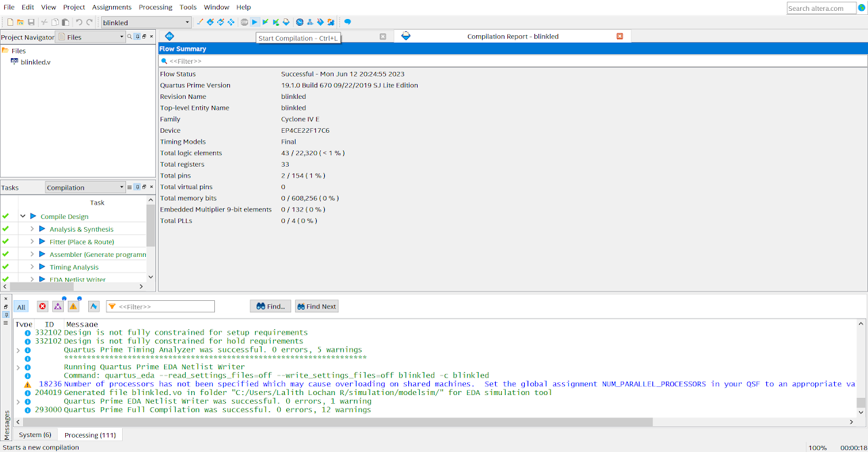Click the Redo arrow in the toolbar

[x=90, y=22]
